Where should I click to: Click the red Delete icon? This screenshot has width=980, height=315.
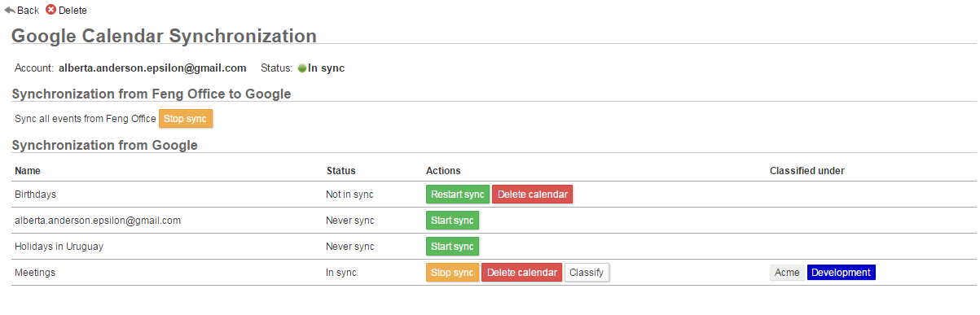pyautogui.click(x=51, y=10)
